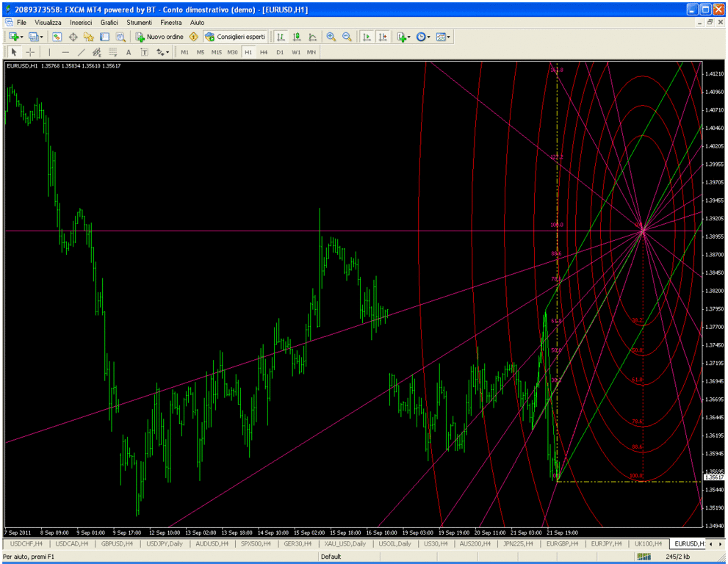Open the Navigator star-folder icon
This screenshot has height=564, width=728.
89,37
